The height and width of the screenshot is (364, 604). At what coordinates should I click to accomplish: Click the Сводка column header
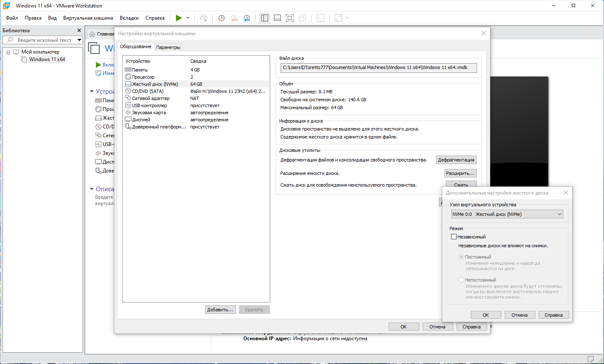coord(228,61)
